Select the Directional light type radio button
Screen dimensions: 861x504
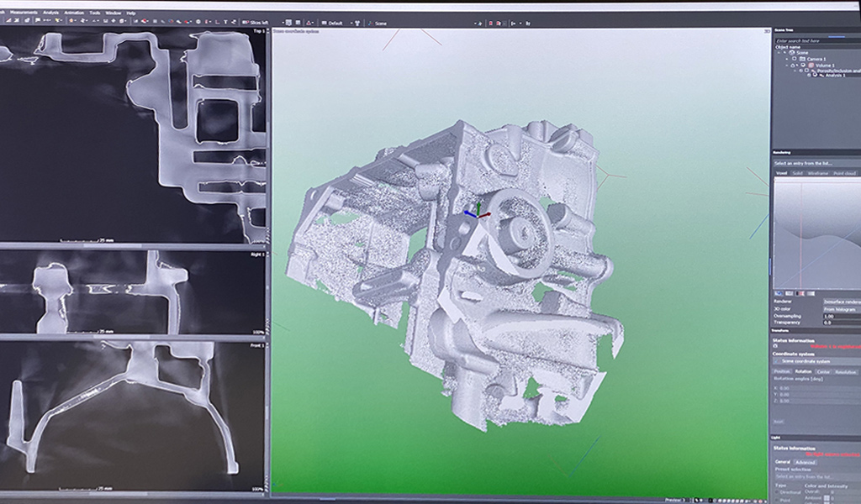[775, 492]
